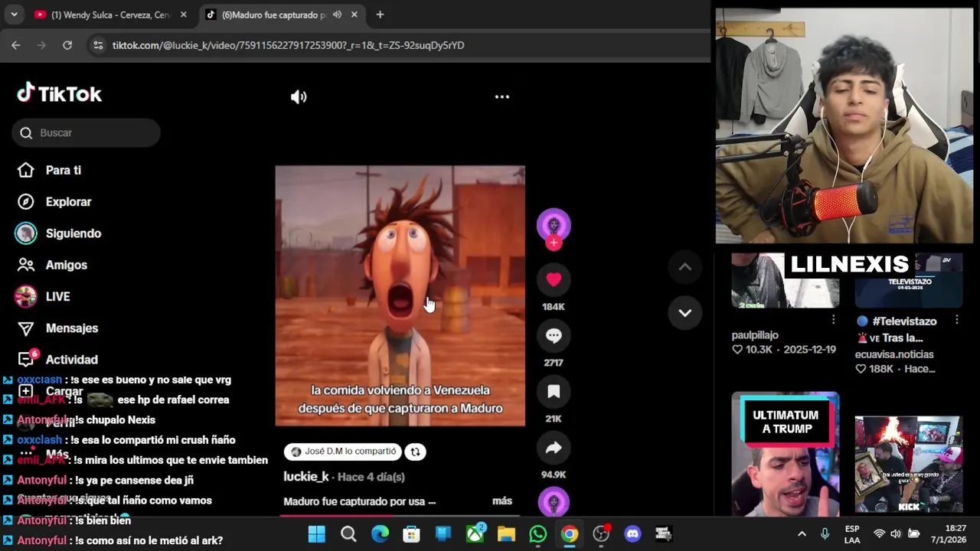Viewport: 980px width, 551px height.
Task: Follow luckie_k with the red plus
Action: point(554,243)
